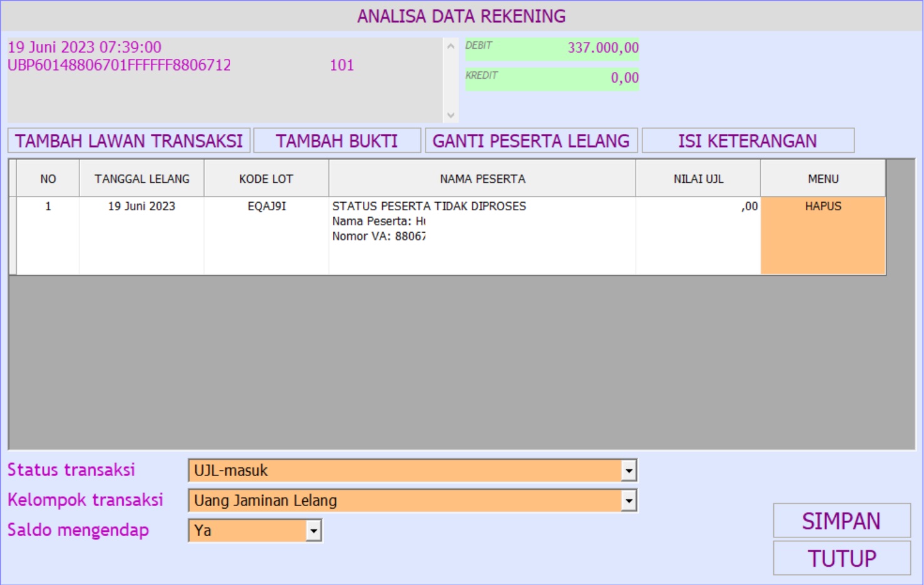
Task: Open the Kelompok transaksi dropdown
Action: point(629,501)
